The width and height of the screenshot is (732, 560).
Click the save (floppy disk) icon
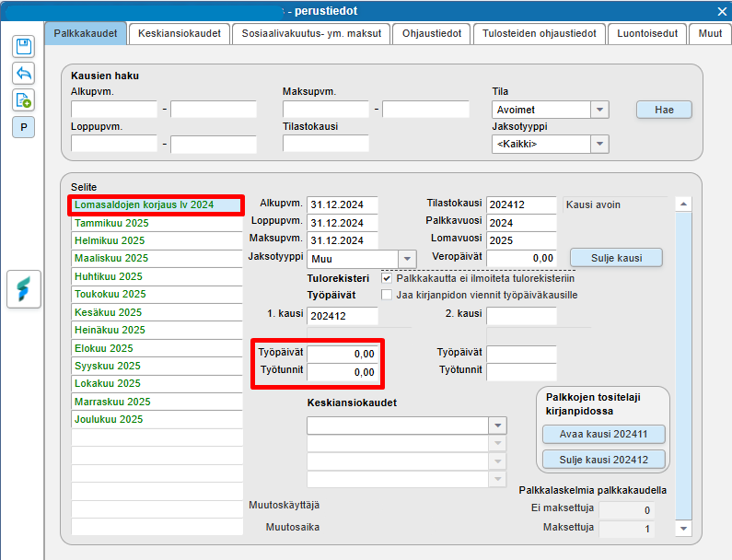pos(23,46)
